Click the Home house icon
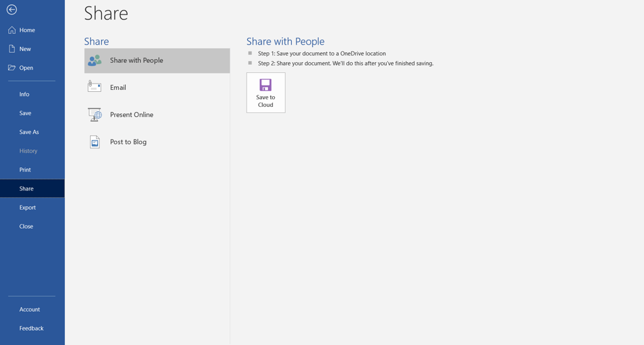This screenshot has width=644, height=345. [12, 30]
